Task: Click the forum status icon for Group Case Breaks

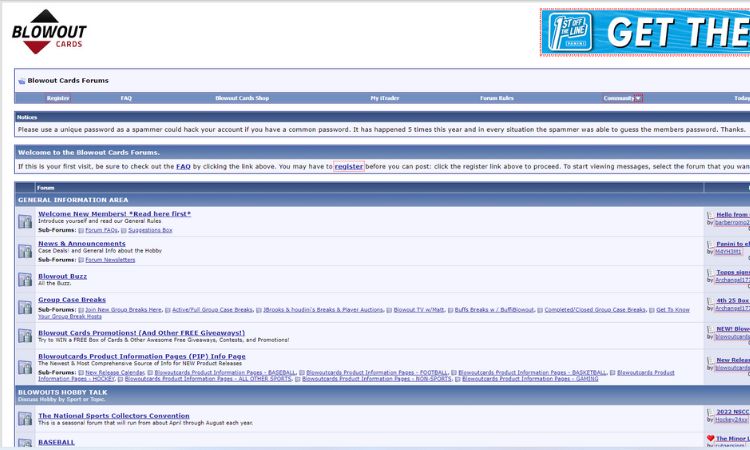Action: point(25,307)
